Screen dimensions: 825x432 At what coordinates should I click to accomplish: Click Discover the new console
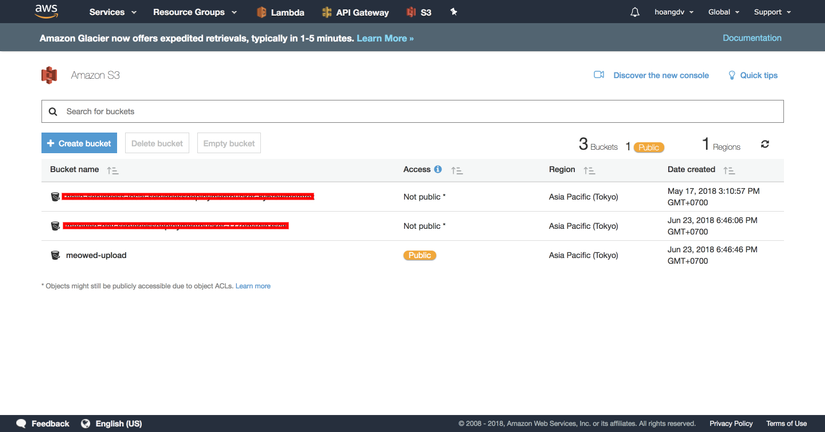pos(661,75)
